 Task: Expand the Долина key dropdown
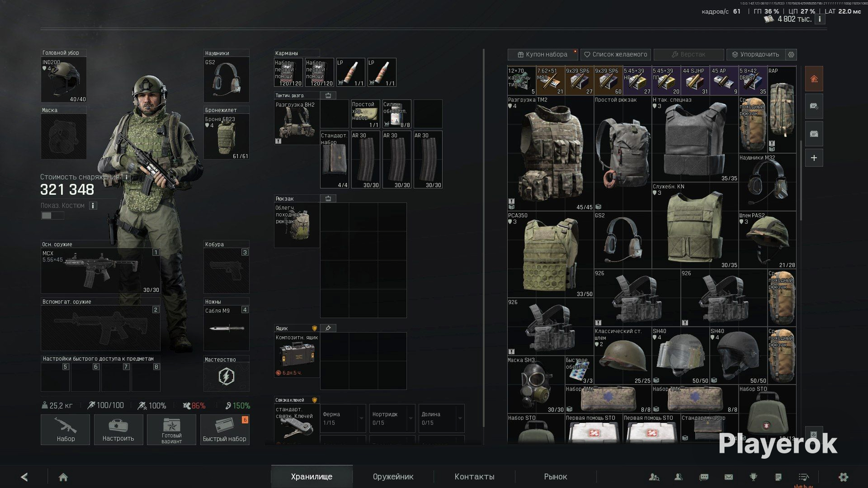(x=442, y=418)
